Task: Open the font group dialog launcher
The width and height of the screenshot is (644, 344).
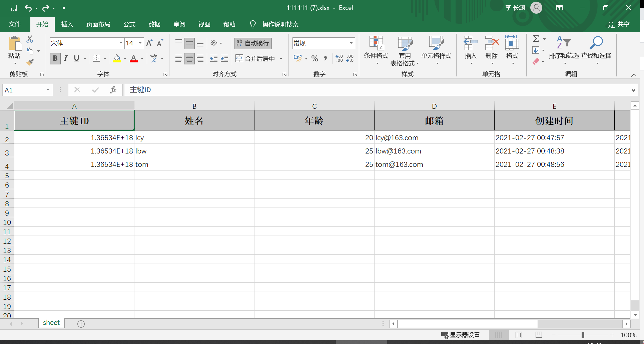Action: tap(165, 74)
